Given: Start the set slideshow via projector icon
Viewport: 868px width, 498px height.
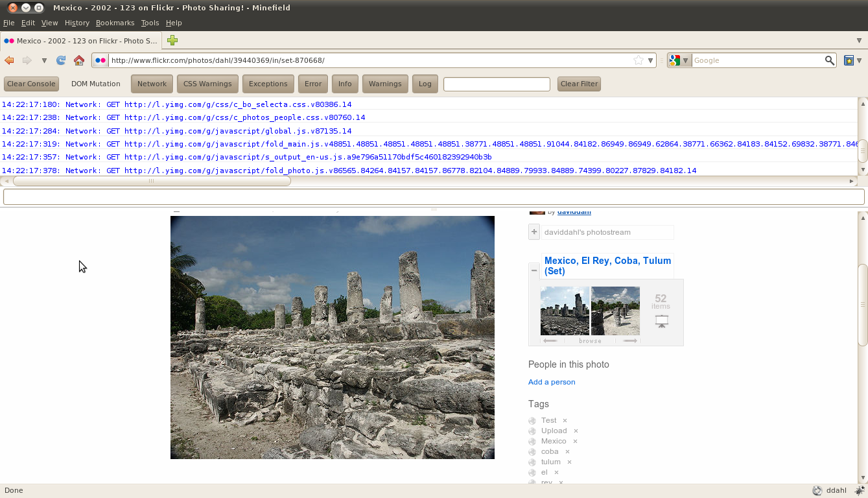Looking at the screenshot, I should tap(661, 321).
